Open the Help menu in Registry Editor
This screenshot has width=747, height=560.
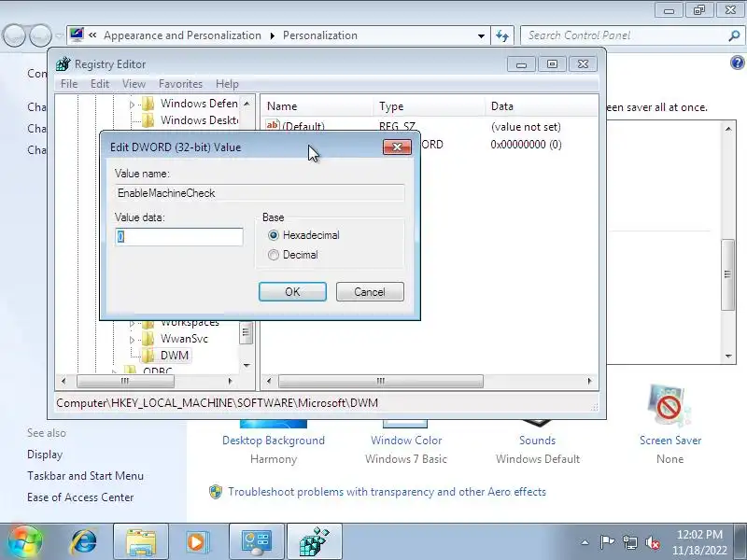tap(227, 84)
